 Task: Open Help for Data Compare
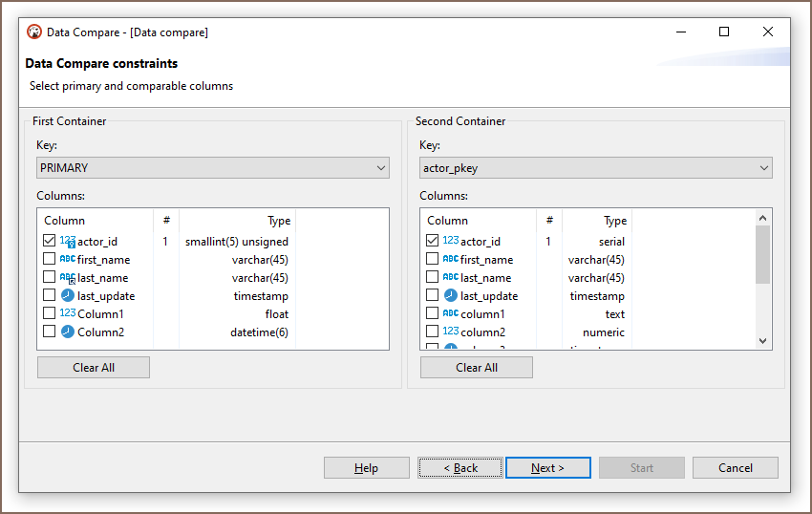click(x=367, y=468)
